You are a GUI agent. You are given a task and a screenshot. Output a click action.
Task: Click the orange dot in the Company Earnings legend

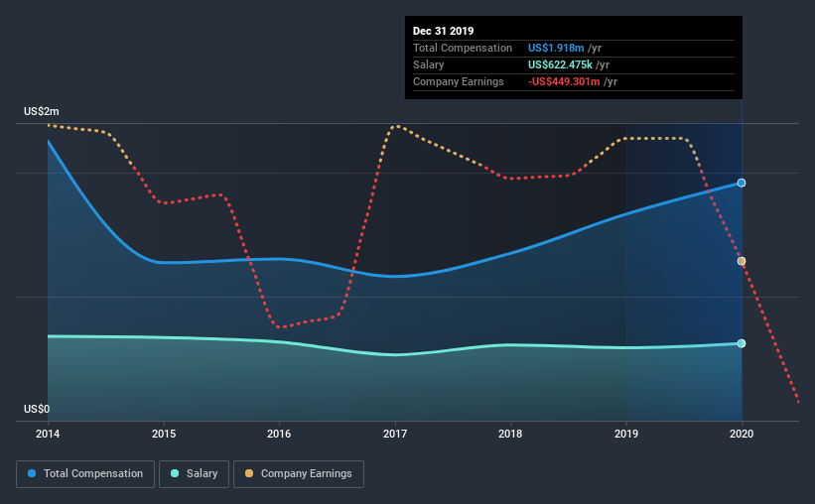click(249, 473)
